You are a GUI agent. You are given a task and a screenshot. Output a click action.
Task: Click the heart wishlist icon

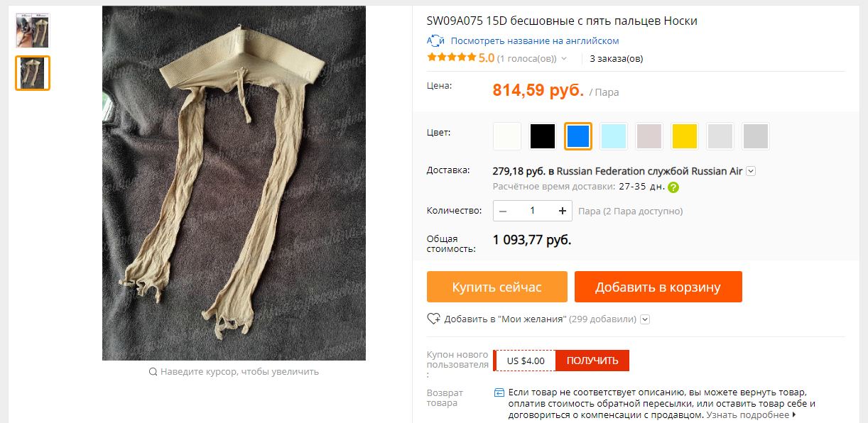433,319
